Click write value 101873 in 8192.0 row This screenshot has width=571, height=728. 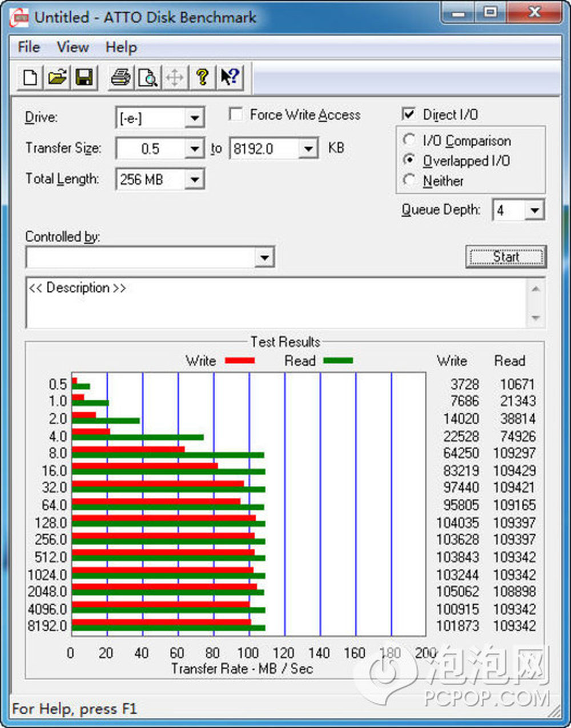tap(458, 626)
